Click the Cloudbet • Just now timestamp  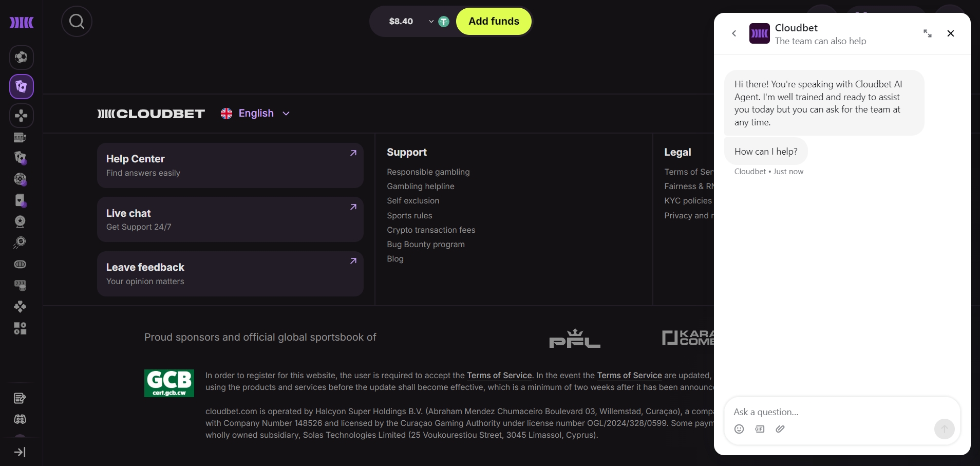[x=769, y=172]
